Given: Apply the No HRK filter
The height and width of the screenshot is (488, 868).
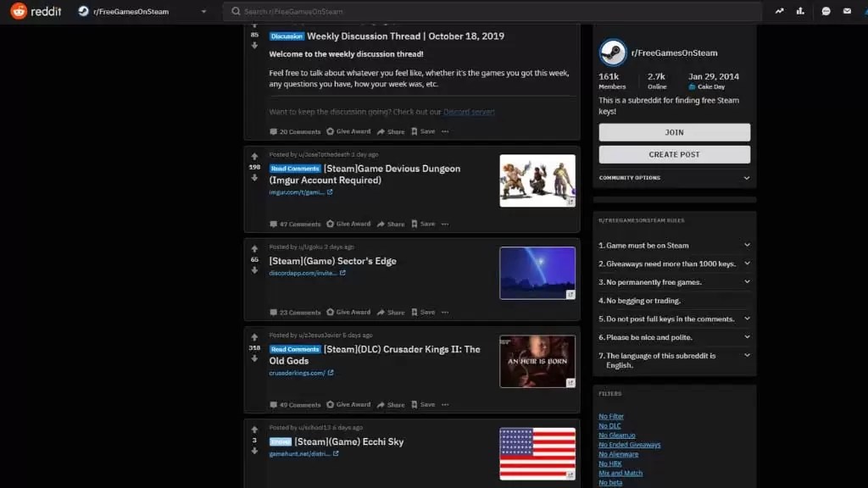Looking at the screenshot, I should [610, 463].
